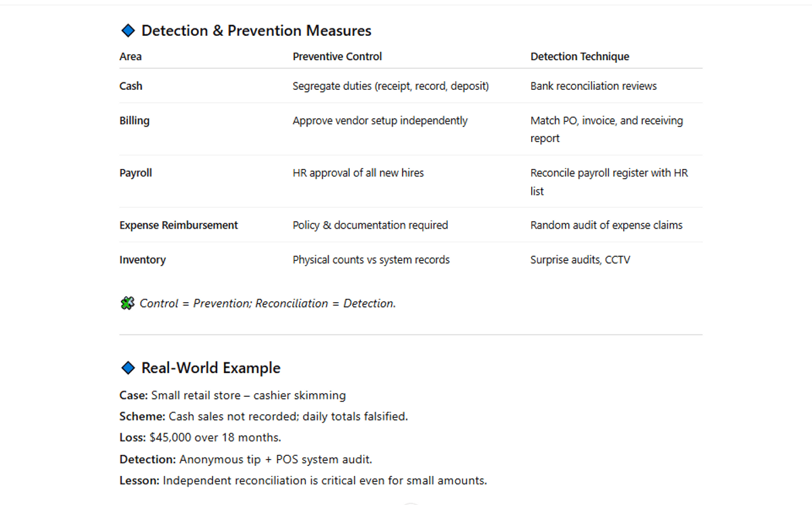This screenshot has width=812, height=505.
Task: Click the Detection & Prevention Measures heading
Action: pos(256,30)
